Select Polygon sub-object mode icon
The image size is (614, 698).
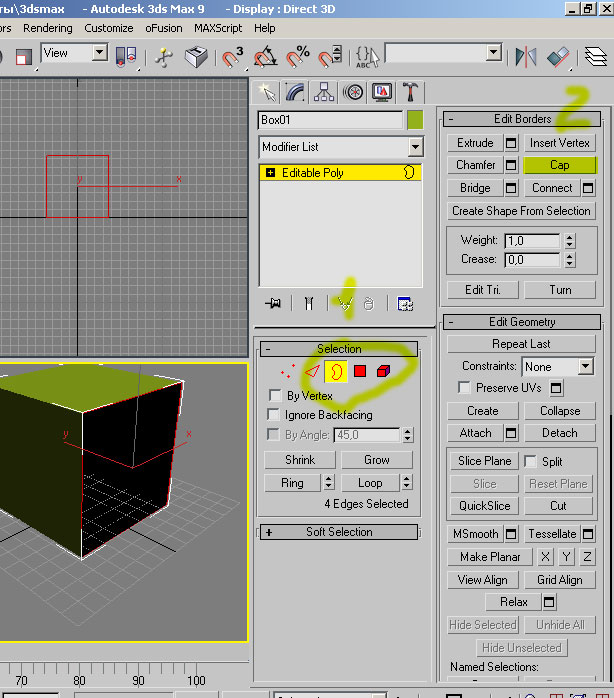pyautogui.click(x=360, y=372)
